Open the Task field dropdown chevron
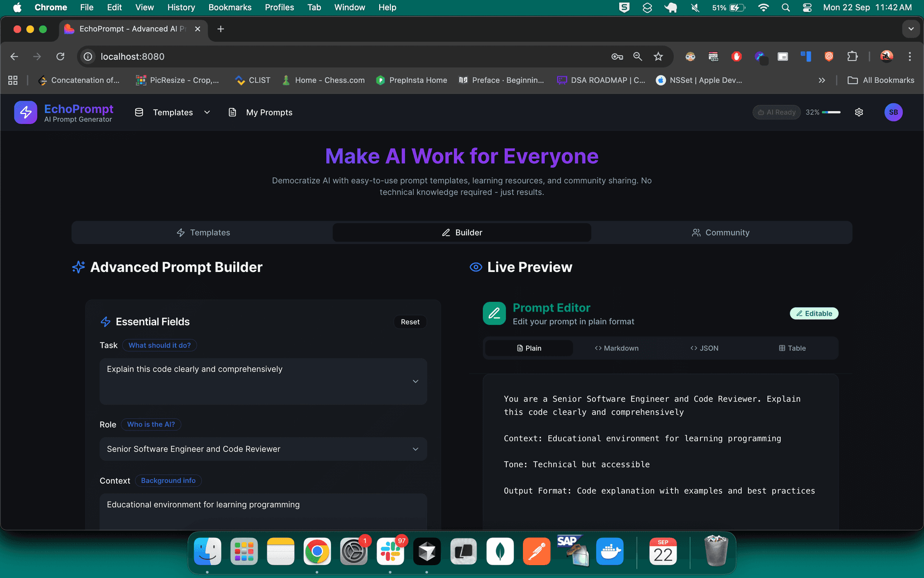 pos(415,382)
